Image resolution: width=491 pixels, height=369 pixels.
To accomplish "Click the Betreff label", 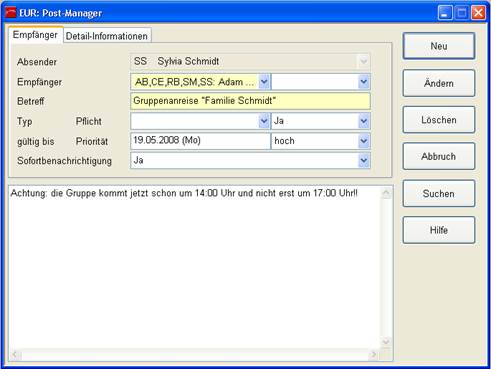I will [30, 101].
